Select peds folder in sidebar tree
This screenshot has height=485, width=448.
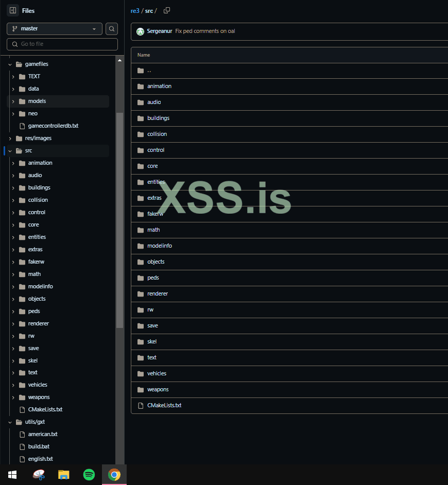33,311
